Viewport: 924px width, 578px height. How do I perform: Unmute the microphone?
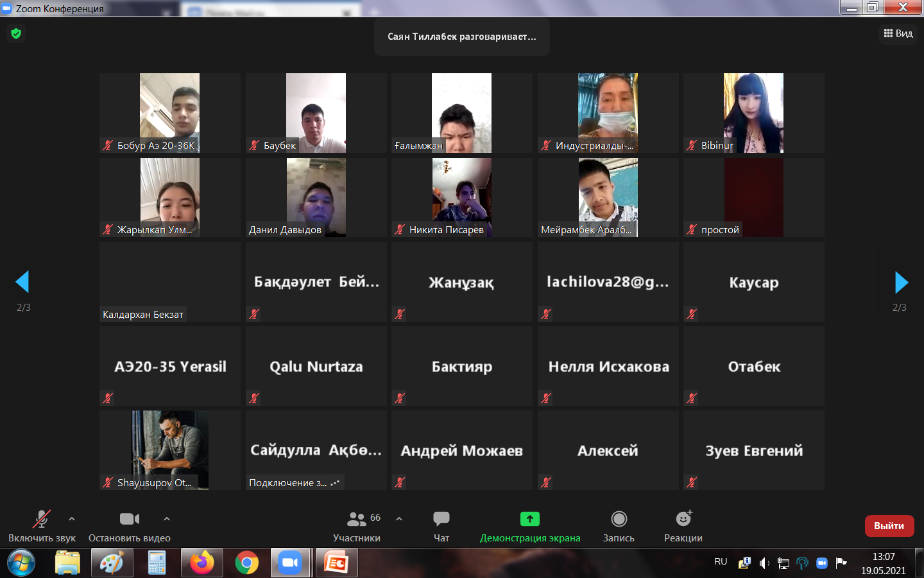42,525
